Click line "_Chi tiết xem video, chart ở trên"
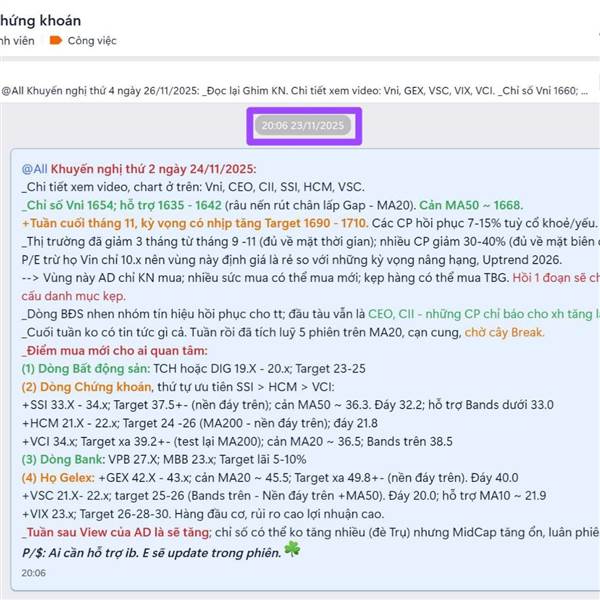Viewport: 600px width, 600px height. (x=193, y=187)
